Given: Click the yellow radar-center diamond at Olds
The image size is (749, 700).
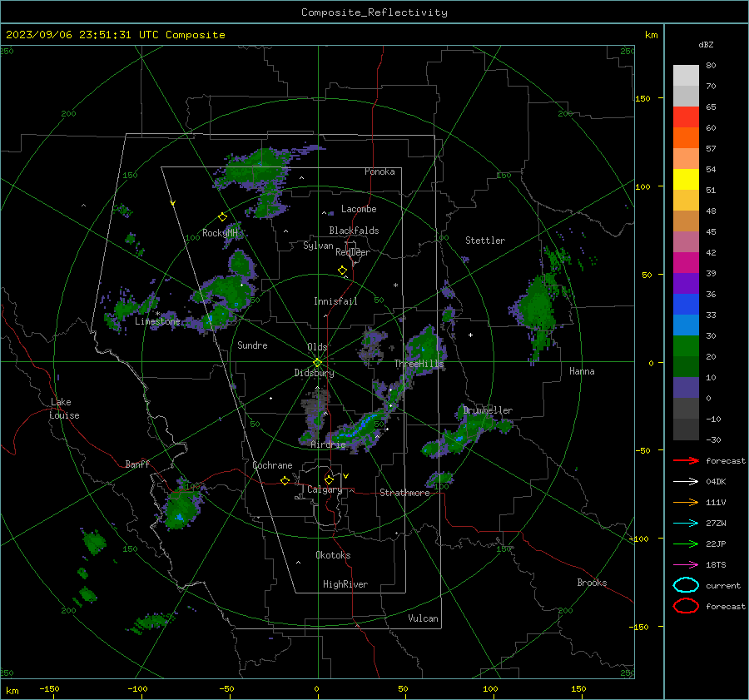Looking at the screenshot, I should click(x=317, y=363).
